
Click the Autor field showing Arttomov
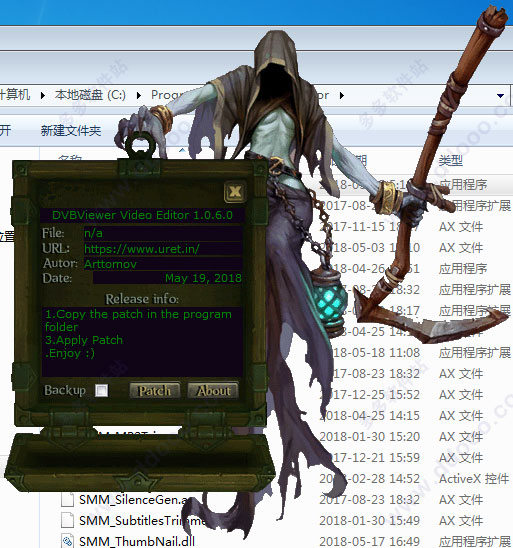[x=163, y=264]
